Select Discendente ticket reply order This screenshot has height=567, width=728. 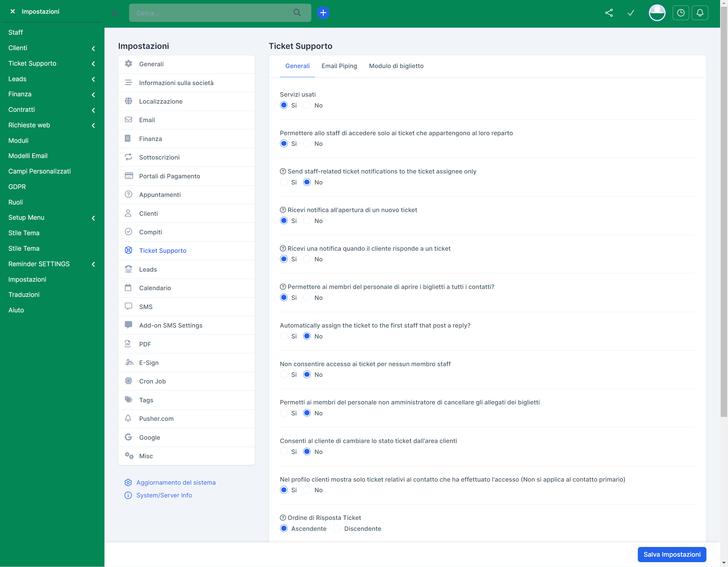[337, 528]
